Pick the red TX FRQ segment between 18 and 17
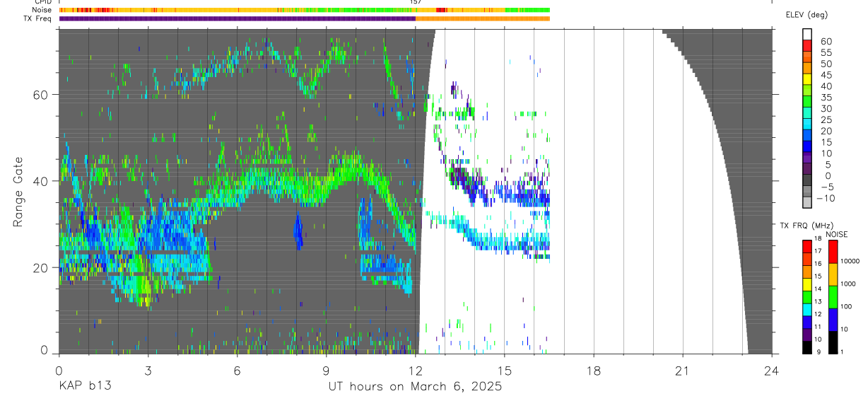Image resolution: width=868 pixels, height=401 pixels. 807,246
